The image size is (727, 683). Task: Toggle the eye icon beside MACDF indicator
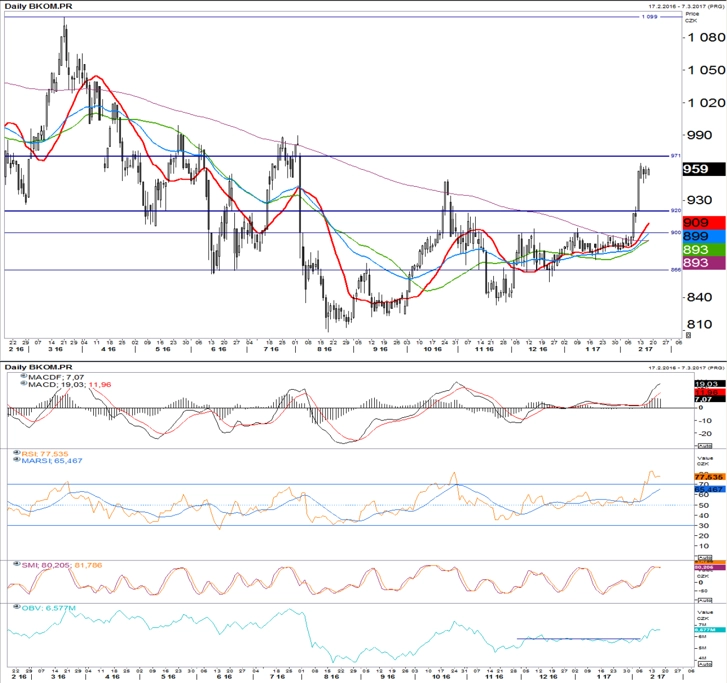(x=24, y=377)
